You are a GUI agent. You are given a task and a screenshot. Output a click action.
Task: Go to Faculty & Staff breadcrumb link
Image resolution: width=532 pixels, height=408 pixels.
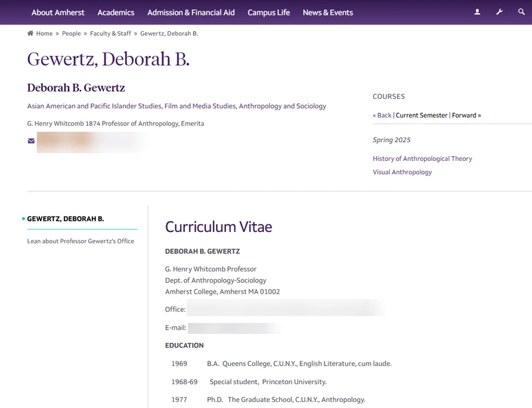110,34
